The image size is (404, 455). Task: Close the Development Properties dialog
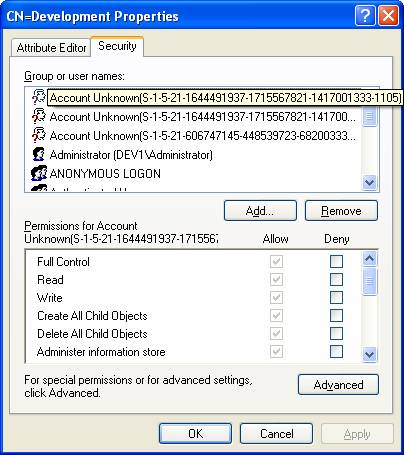coord(388,15)
